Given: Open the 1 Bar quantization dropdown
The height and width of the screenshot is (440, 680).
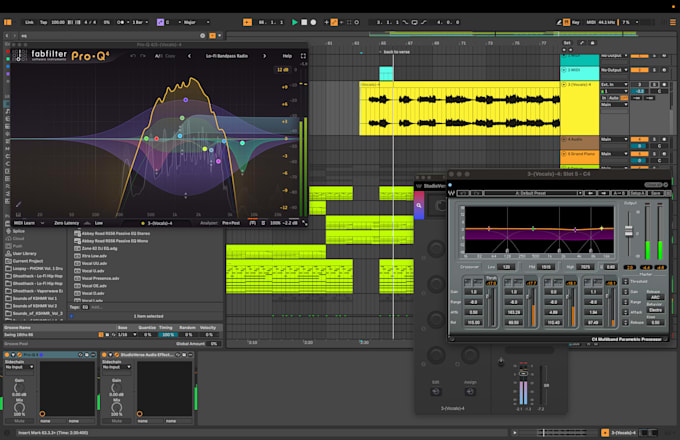Looking at the screenshot, I should 140,22.
